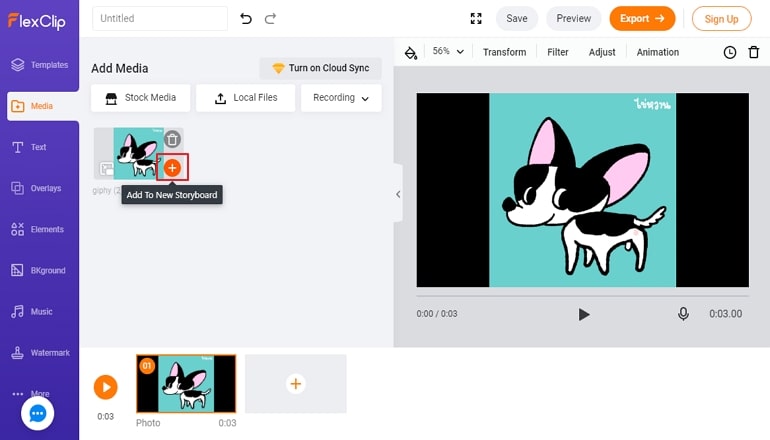
Task: Select storyboard scene 01
Action: [x=186, y=384]
